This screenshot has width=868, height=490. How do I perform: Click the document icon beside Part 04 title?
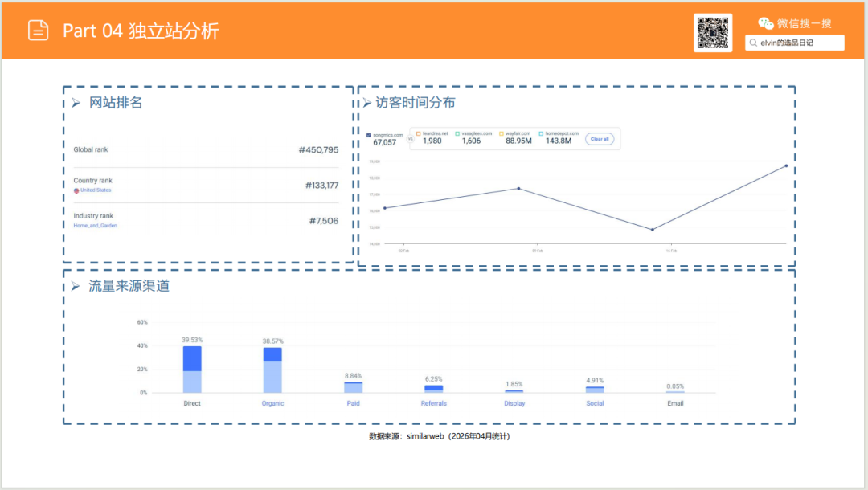point(38,31)
